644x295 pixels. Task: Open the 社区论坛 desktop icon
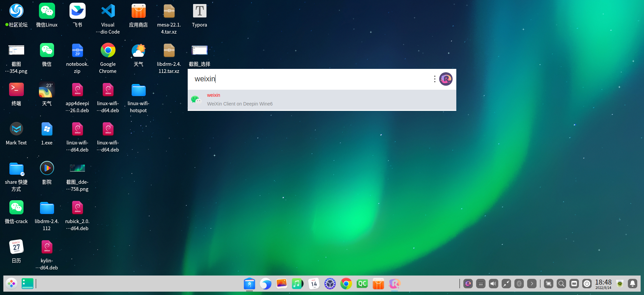16,15
